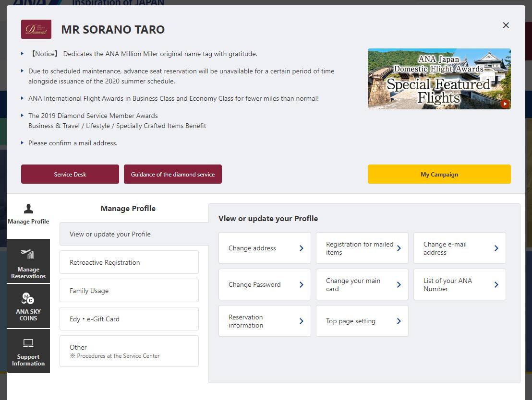The width and height of the screenshot is (532, 400).
Task: Play the Special Featured Flights banner button
Action: (505, 104)
